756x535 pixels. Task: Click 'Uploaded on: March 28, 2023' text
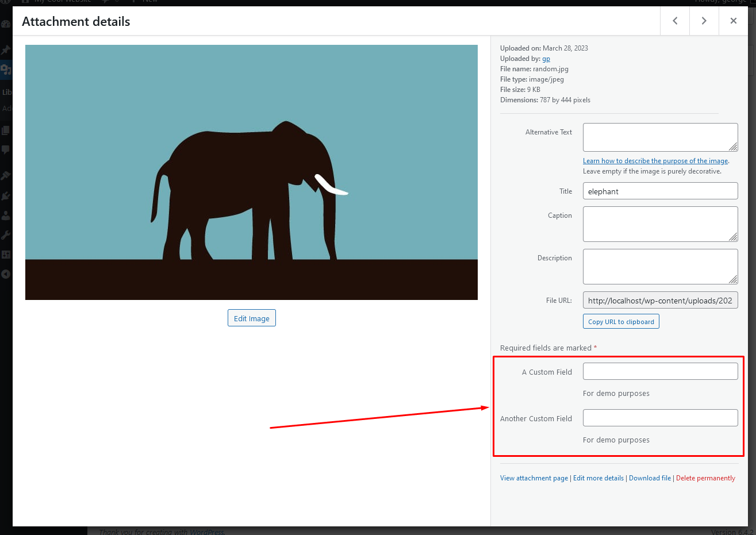click(544, 48)
